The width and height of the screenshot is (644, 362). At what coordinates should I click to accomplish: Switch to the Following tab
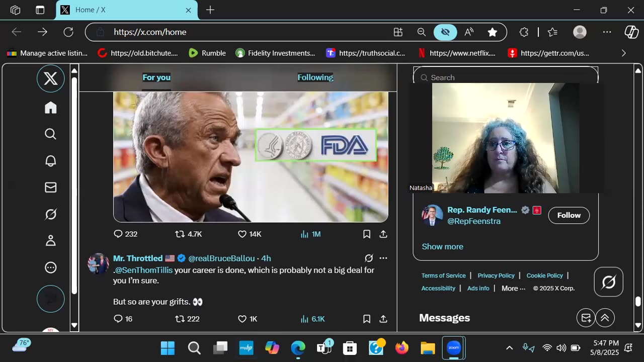(x=315, y=77)
